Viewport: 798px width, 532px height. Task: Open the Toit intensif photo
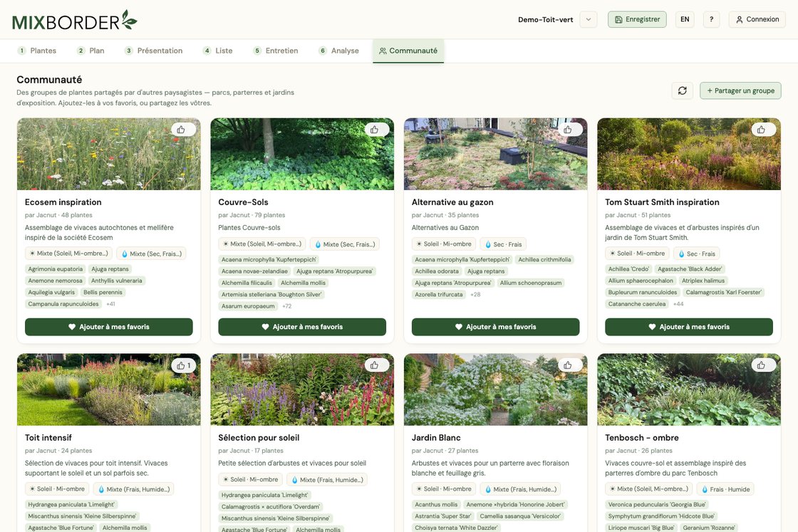click(109, 390)
